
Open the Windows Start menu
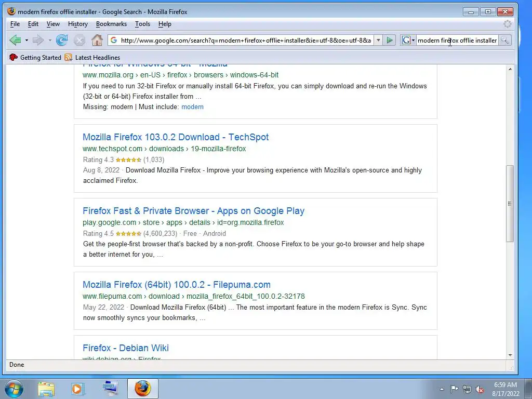click(14, 389)
